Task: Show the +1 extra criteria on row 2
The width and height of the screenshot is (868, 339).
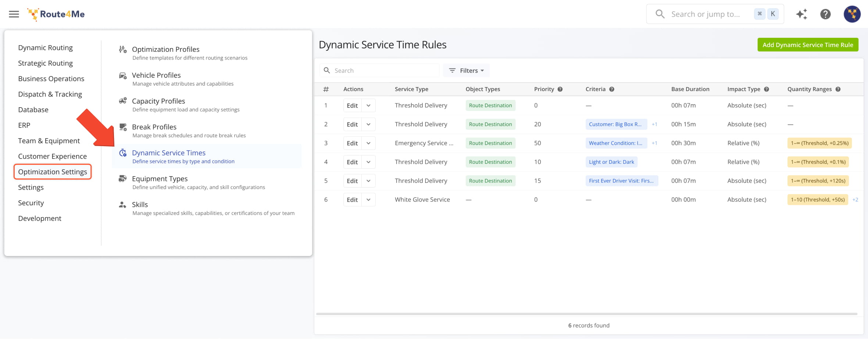Action: tap(654, 124)
